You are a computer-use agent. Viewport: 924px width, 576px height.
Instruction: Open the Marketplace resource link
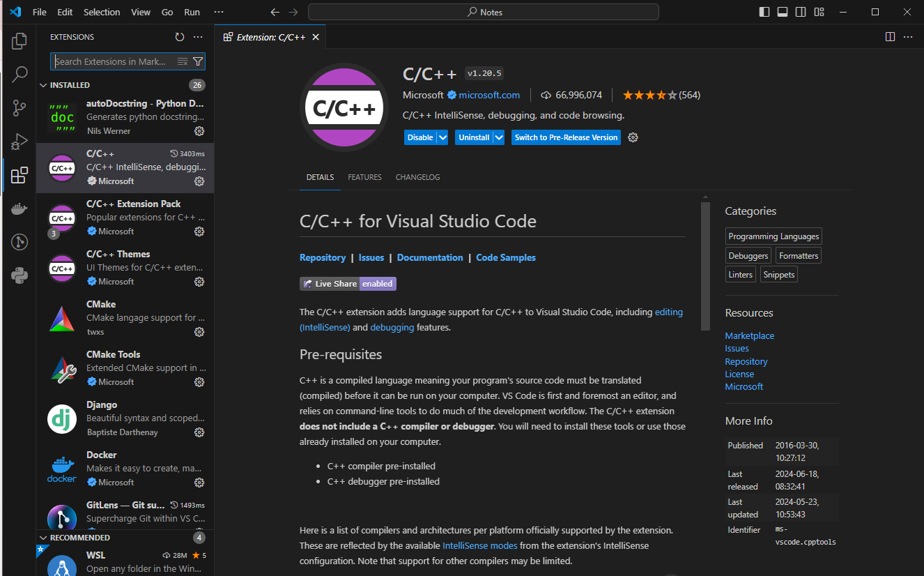pos(750,335)
